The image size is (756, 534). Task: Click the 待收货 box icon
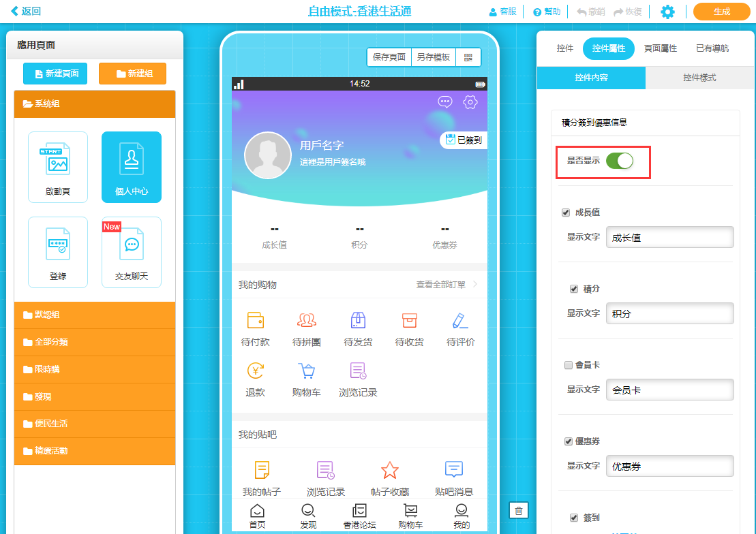pyautogui.click(x=409, y=320)
